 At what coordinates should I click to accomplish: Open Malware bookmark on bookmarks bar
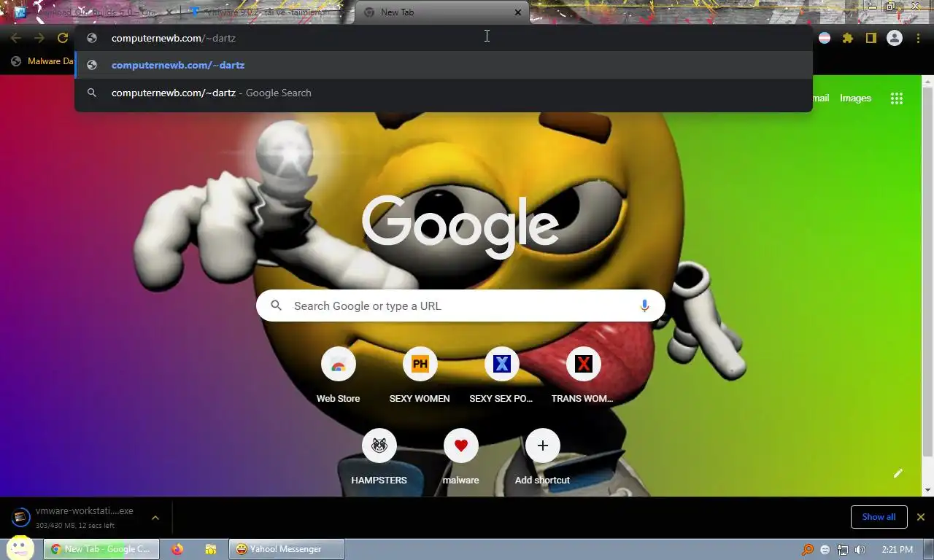click(42, 61)
